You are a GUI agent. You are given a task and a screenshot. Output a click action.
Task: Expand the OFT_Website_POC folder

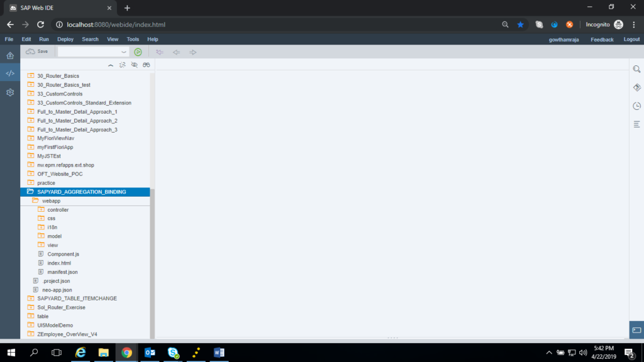31,173
